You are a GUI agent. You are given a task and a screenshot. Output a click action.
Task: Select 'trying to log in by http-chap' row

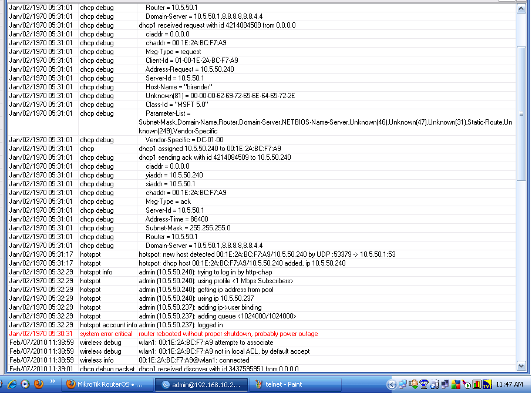[261, 272]
